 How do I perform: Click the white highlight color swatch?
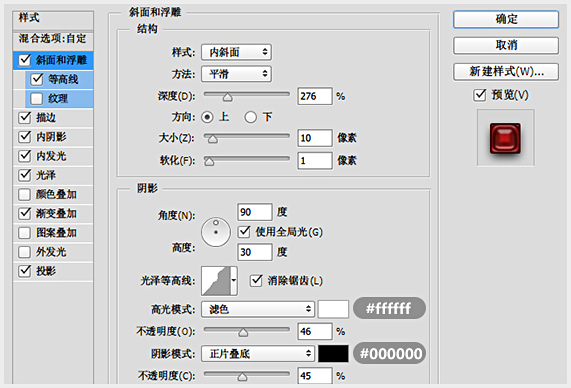pyautogui.click(x=333, y=309)
